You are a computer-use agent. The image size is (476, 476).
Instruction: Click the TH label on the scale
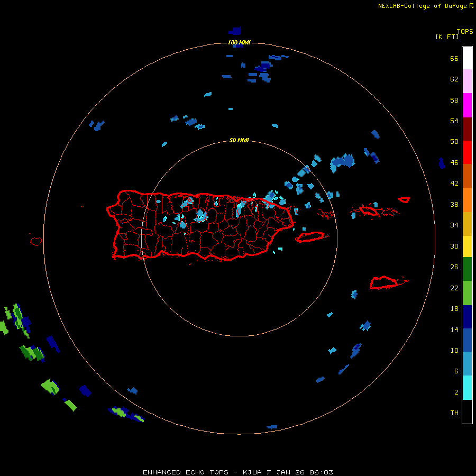[454, 413]
